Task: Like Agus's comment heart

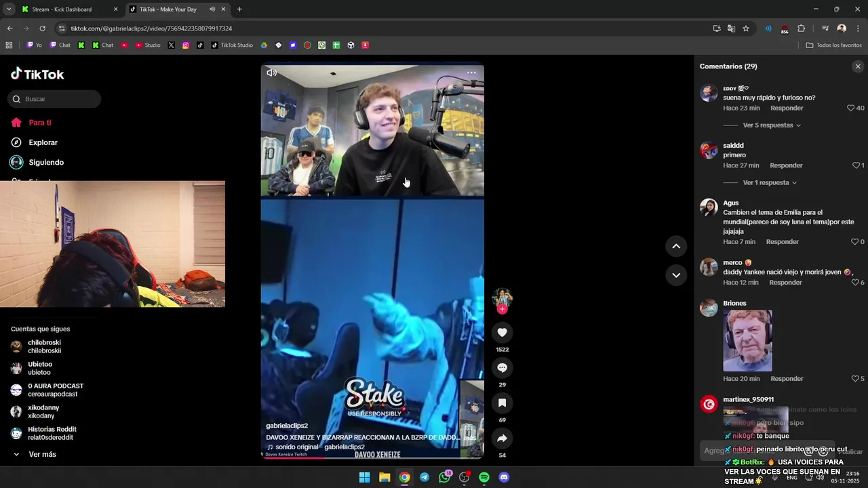Action: coord(854,242)
